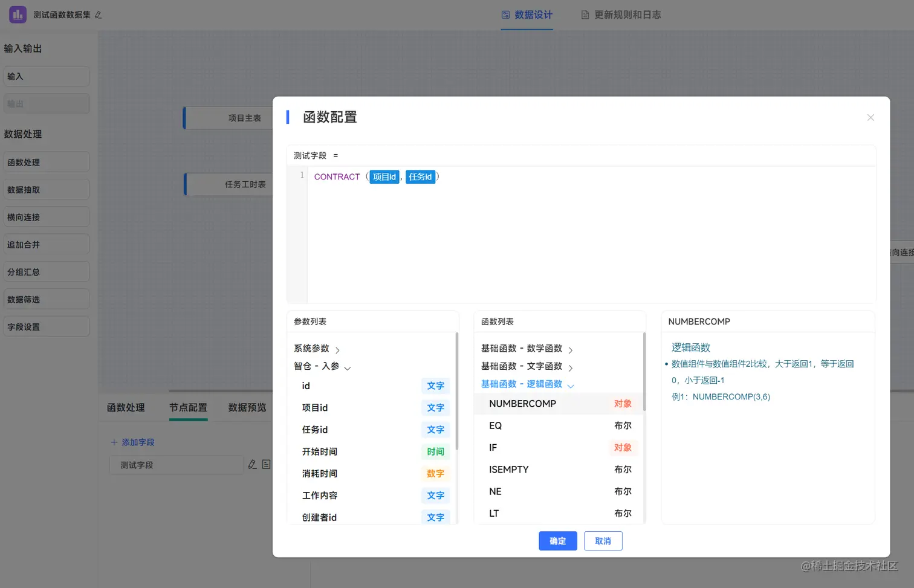Click the function list scrollbar
This screenshot has height=588, width=914.
click(644, 372)
